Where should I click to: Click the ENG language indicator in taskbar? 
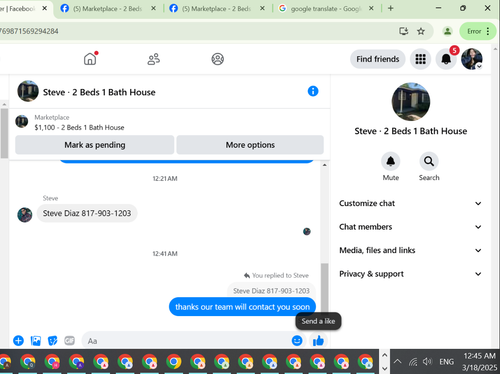[446, 362]
